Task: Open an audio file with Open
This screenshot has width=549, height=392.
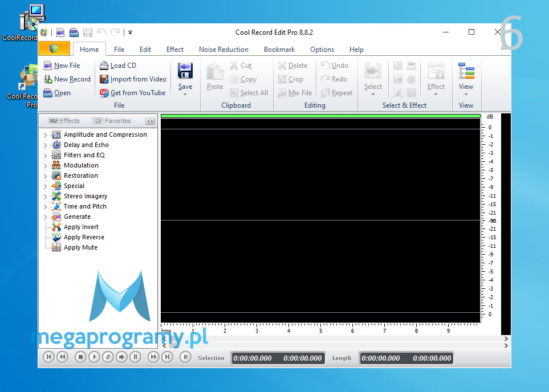Action: [57, 93]
